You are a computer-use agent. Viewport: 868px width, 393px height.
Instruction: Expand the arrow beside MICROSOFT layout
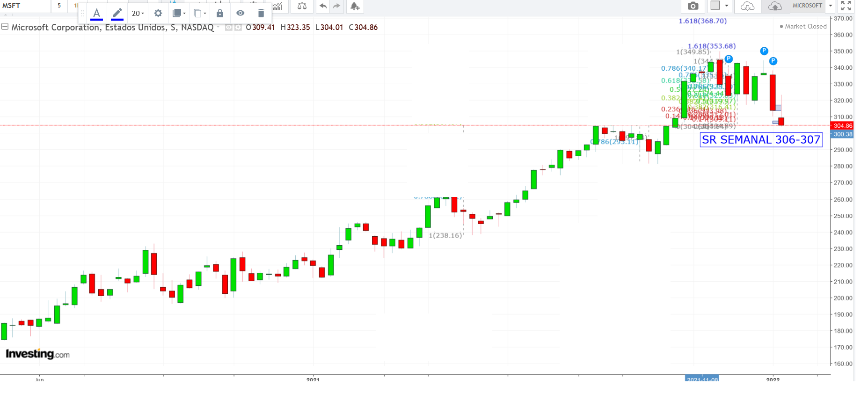831,6
